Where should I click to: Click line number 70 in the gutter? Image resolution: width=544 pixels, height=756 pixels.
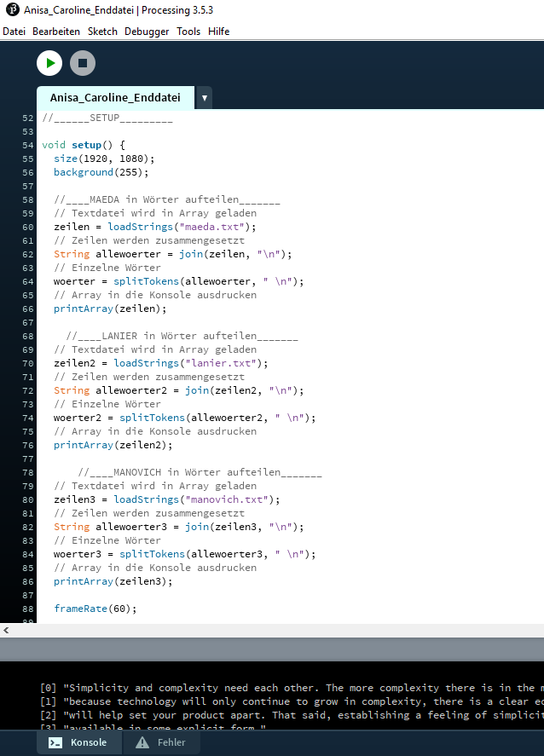pyautogui.click(x=28, y=364)
